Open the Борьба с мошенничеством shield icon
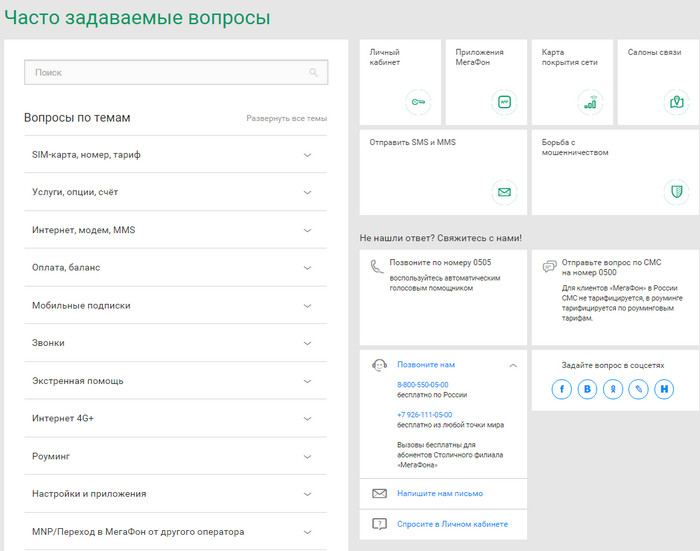This screenshot has width=700, height=551. [x=676, y=192]
